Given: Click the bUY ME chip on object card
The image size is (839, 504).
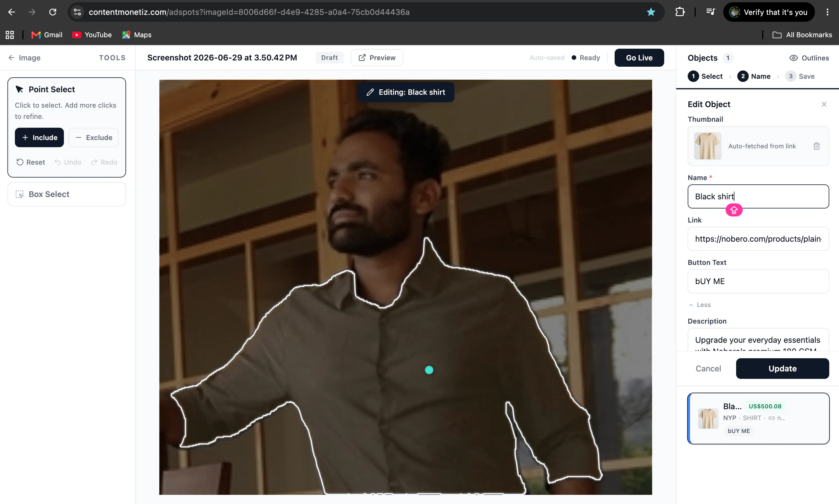Looking at the screenshot, I should [x=738, y=431].
